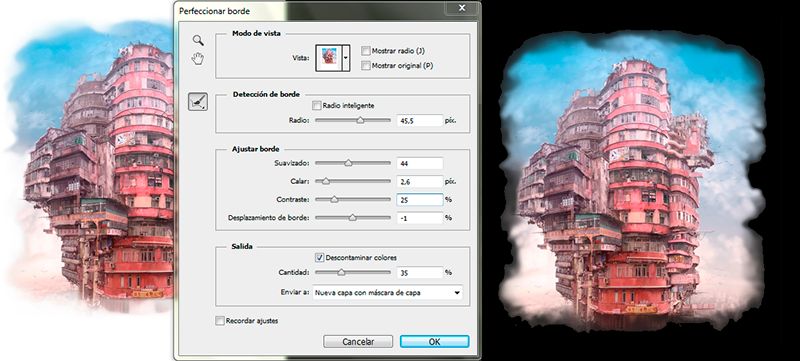Select the Refine Radius brush tool
This screenshot has width=800, height=361.
click(x=198, y=102)
